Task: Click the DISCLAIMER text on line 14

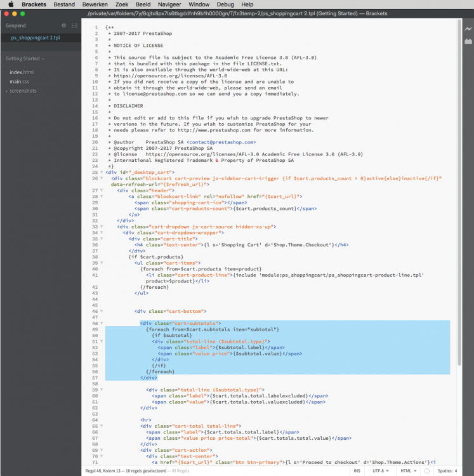Action: [128, 106]
